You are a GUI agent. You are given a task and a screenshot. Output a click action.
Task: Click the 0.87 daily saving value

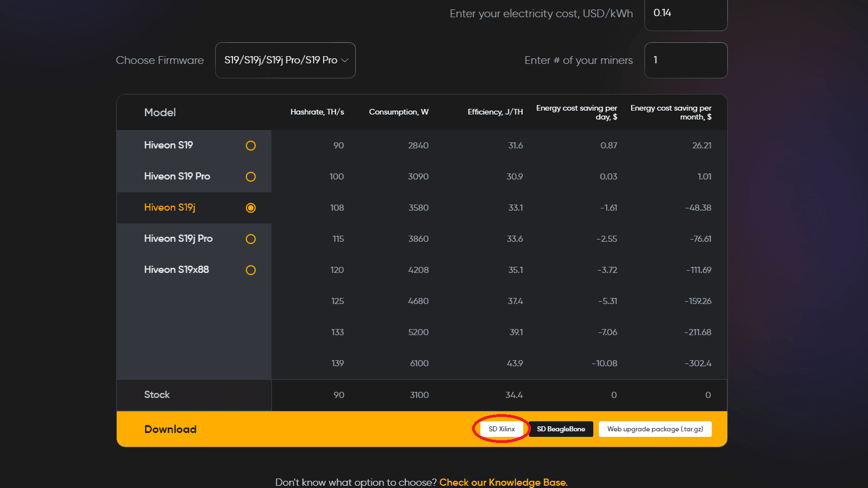tap(609, 145)
